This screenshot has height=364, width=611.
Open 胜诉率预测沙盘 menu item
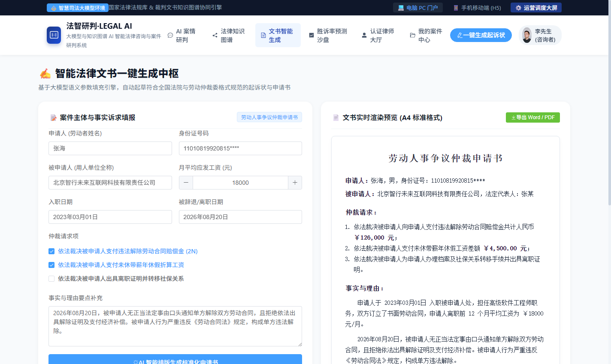[x=328, y=35]
